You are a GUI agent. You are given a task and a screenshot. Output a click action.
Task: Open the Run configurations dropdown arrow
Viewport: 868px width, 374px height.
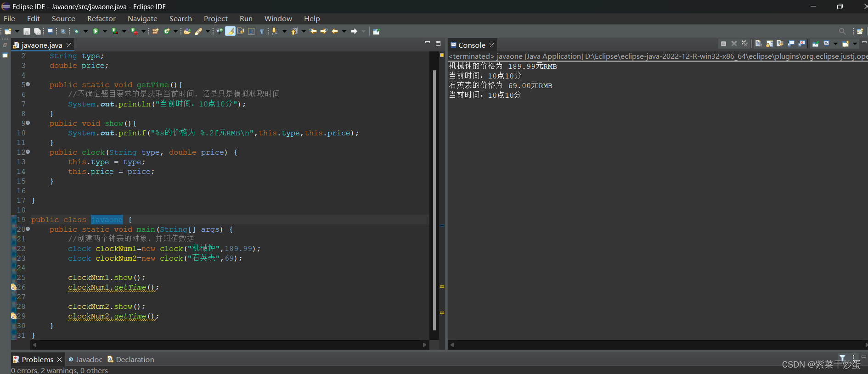tap(105, 31)
